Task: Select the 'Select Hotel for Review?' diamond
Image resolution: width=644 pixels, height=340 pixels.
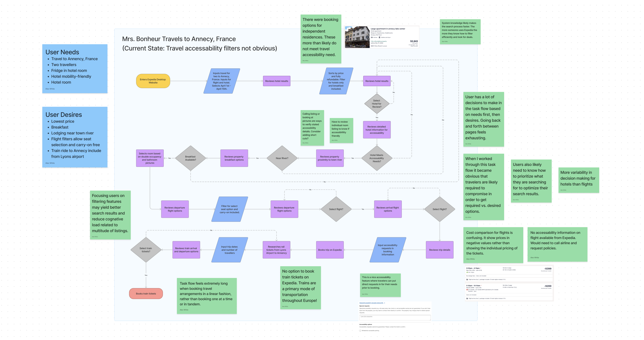Action: 377,104
